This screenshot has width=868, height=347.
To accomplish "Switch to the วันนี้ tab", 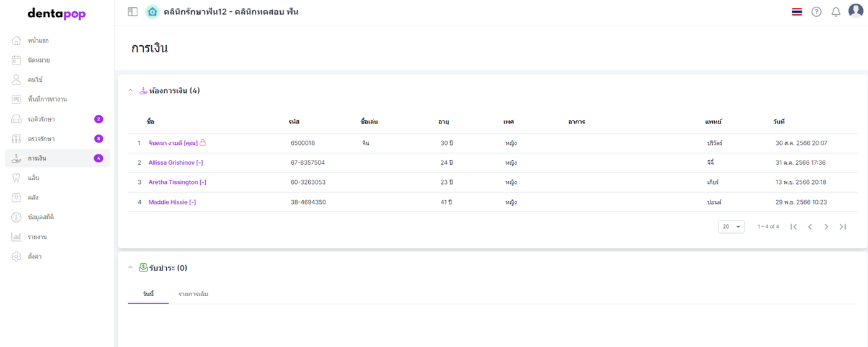I will pos(148,294).
